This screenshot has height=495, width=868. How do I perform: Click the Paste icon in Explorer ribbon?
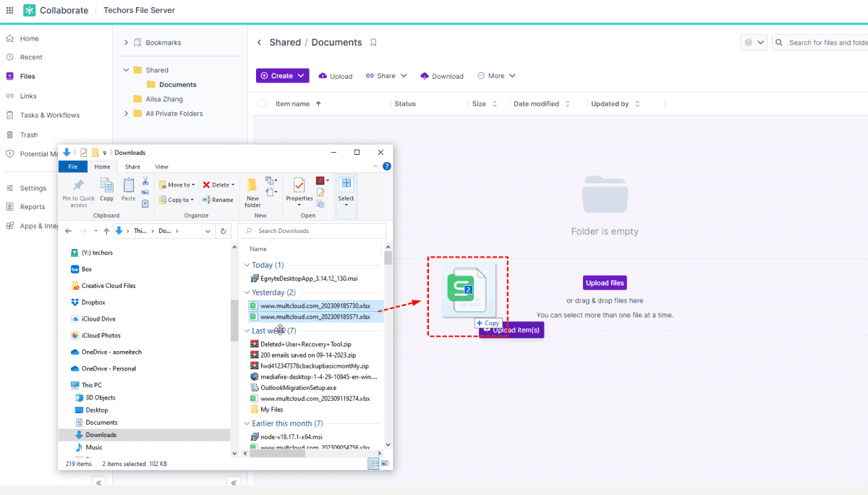pos(129,190)
